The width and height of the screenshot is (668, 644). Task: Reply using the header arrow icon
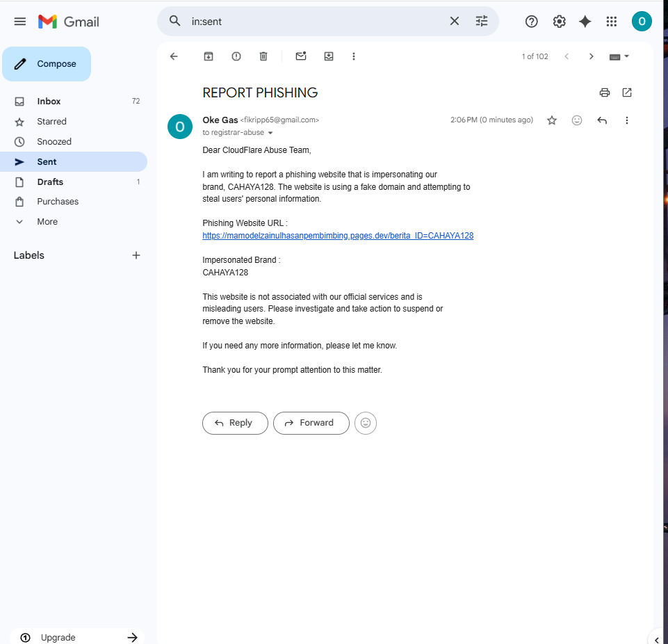pos(601,120)
